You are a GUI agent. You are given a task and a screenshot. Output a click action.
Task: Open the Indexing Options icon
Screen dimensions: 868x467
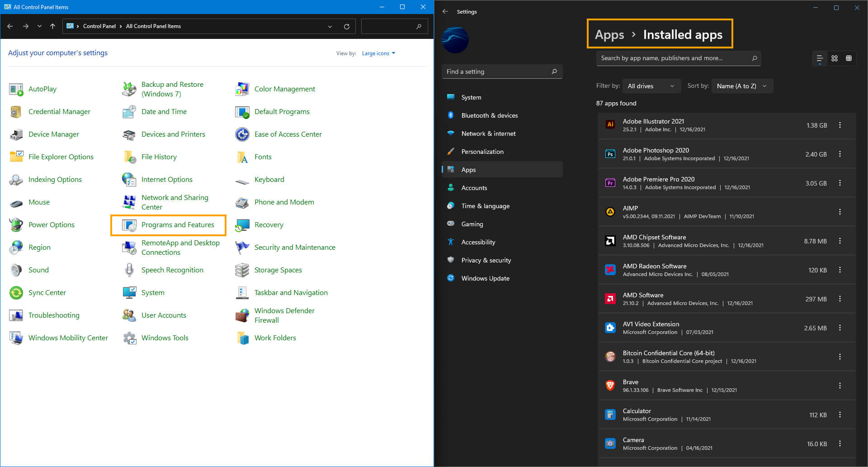tap(16, 180)
